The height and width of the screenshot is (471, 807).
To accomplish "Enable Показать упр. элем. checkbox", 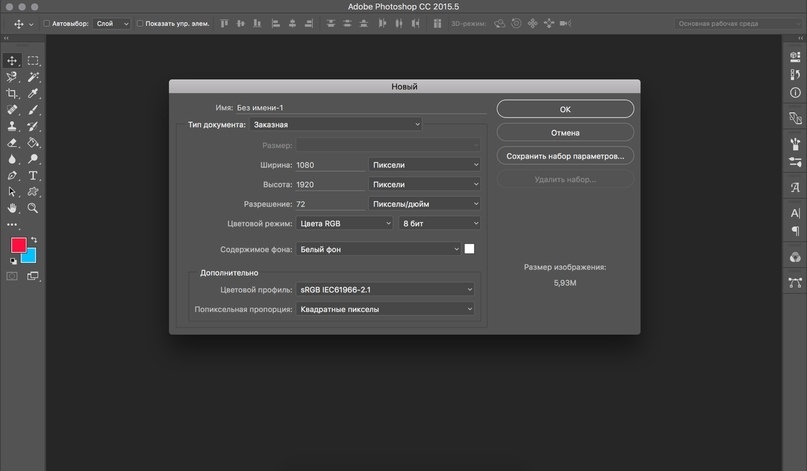I will point(139,24).
